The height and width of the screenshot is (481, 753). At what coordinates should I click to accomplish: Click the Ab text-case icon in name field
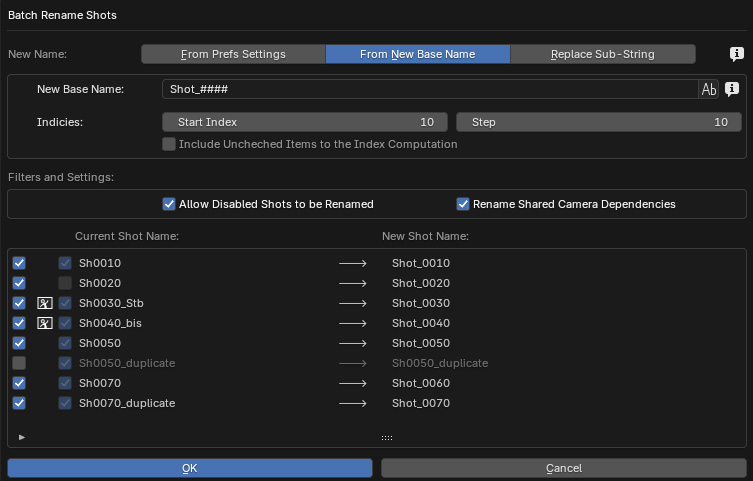[x=709, y=89]
